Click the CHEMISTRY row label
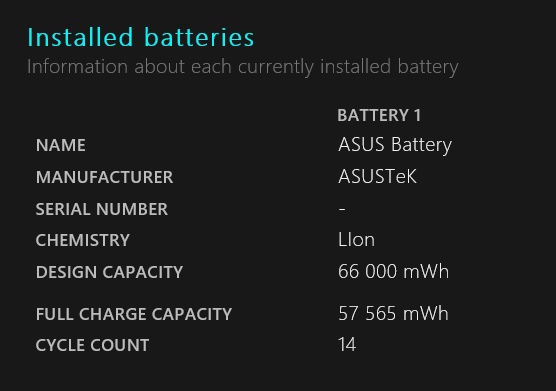Screen dimensions: 556x391 83,240
